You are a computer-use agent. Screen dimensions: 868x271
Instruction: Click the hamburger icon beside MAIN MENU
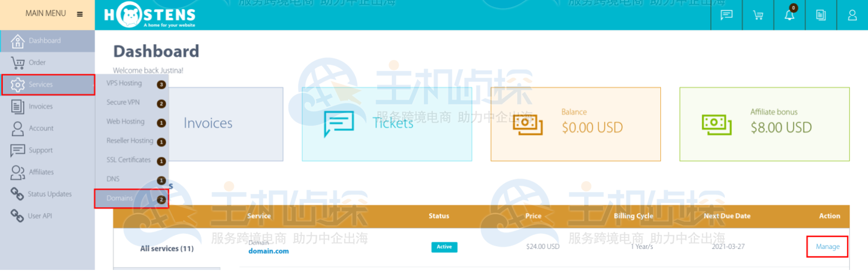80,14
